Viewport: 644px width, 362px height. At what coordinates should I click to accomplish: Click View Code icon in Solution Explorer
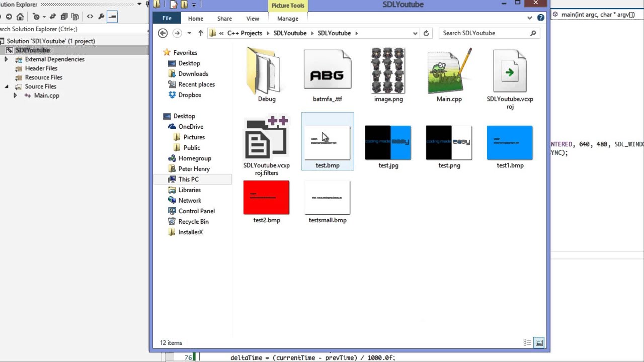[90, 17]
